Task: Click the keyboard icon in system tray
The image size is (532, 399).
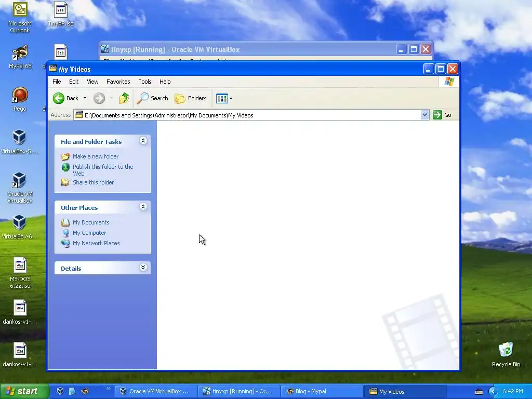Action: (x=478, y=392)
